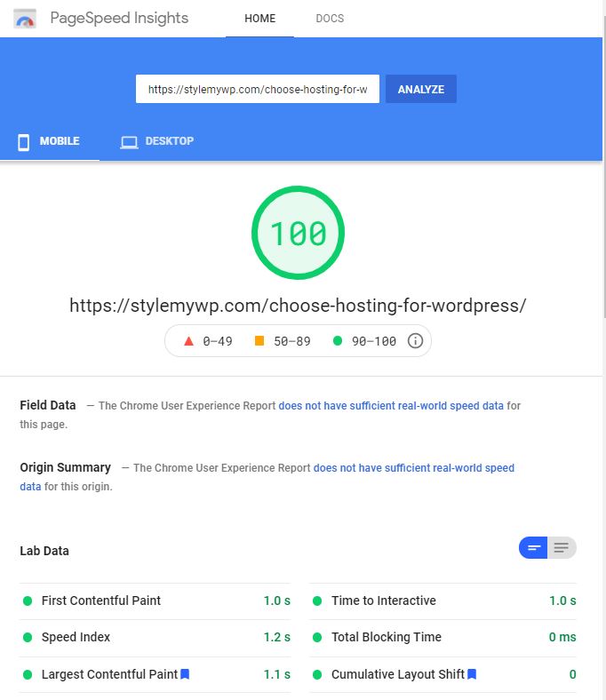Click the Largest Contentful Paint label

point(109,674)
